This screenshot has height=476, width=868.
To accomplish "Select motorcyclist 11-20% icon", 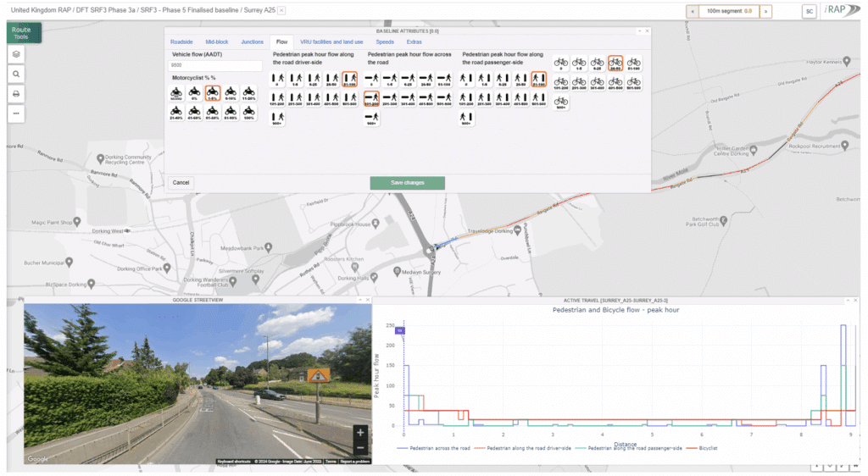I will [x=249, y=93].
